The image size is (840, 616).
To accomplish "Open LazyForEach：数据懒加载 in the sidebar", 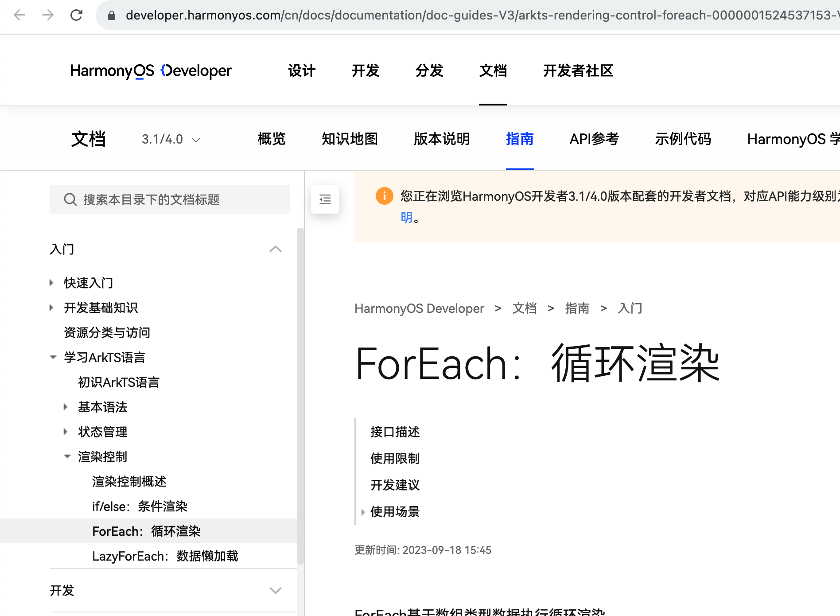I will 165,556.
